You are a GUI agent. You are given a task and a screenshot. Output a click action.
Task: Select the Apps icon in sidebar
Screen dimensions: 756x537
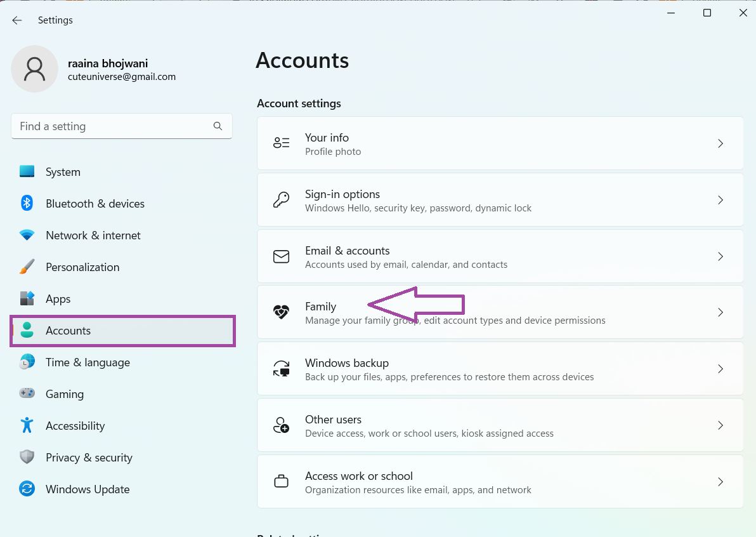coord(27,299)
